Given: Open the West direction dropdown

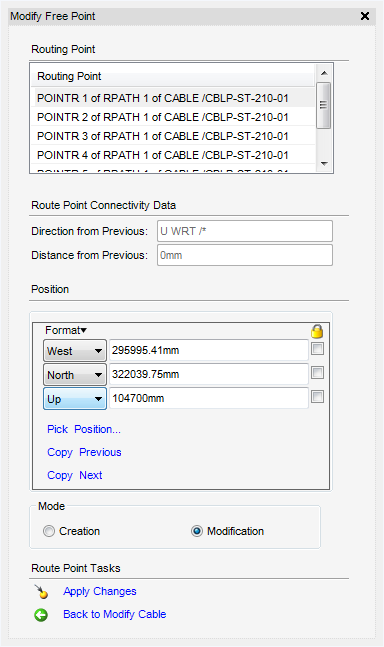Looking at the screenshot, I should [75, 351].
